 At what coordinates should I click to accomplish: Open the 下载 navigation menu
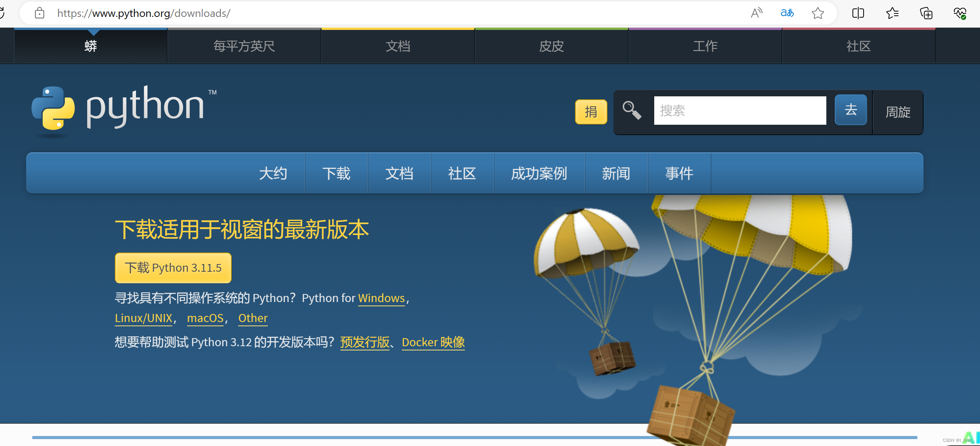point(336,173)
